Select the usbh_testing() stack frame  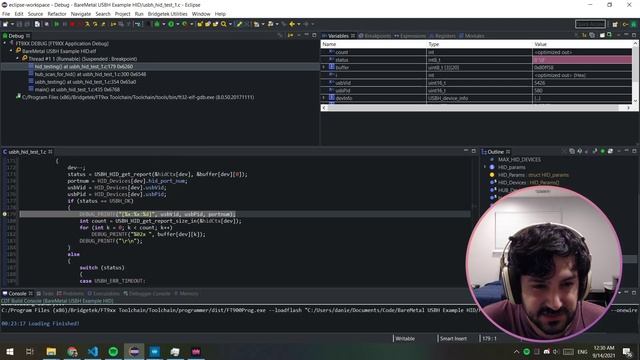[85, 82]
